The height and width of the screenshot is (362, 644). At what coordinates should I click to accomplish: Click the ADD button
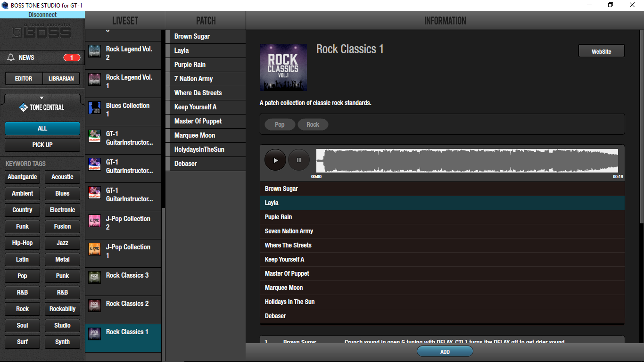click(445, 352)
